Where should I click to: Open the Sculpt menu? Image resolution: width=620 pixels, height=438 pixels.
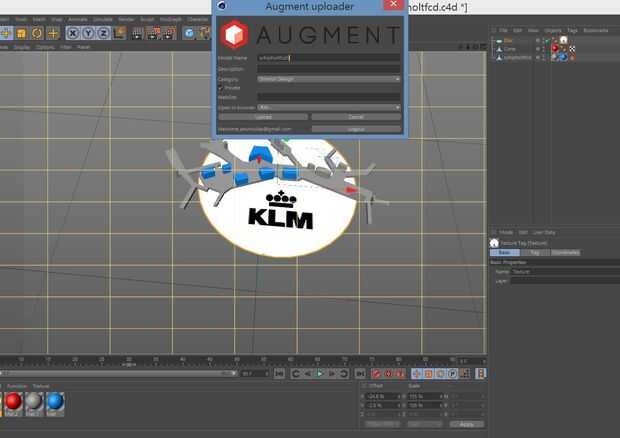tap(147, 19)
